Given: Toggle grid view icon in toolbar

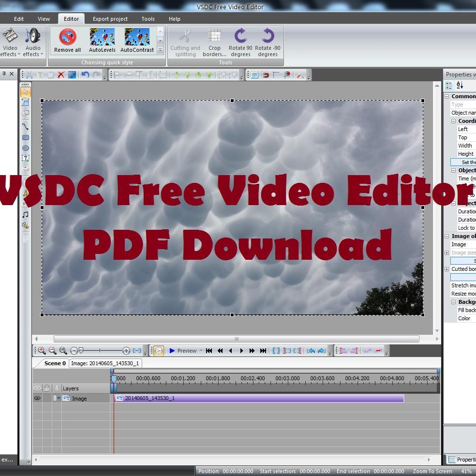Looking at the screenshot, I should coord(255,74).
